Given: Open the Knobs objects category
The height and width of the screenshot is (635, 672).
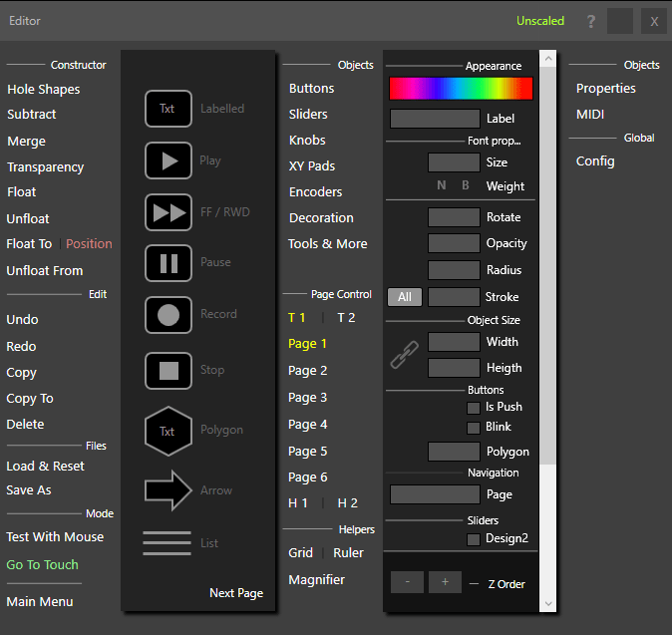Looking at the screenshot, I should [307, 141].
